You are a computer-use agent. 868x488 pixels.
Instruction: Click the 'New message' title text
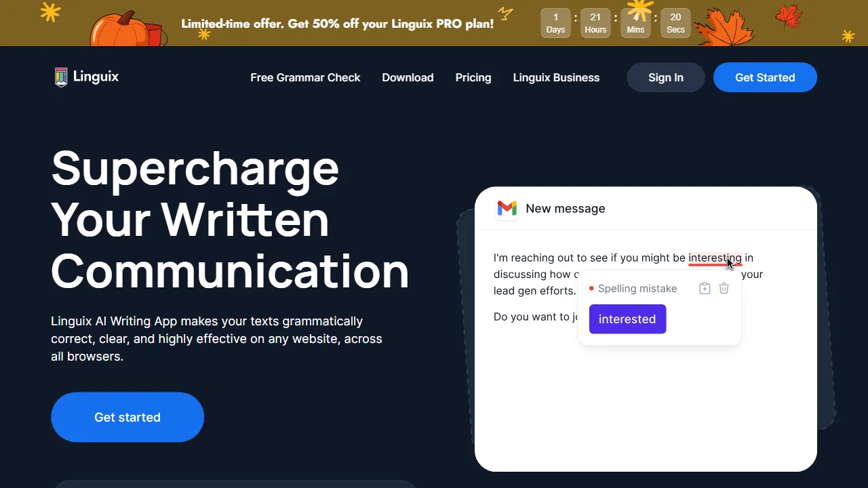pos(566,209)
